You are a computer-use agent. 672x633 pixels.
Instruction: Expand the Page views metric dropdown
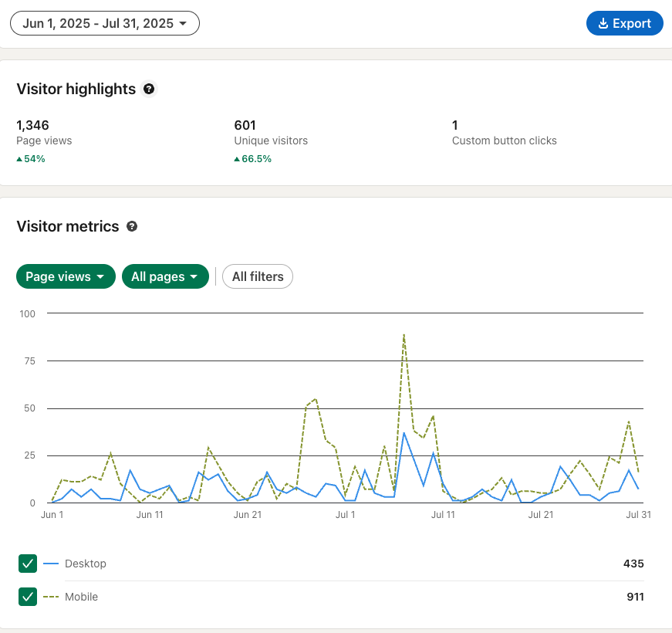point(66,276)
